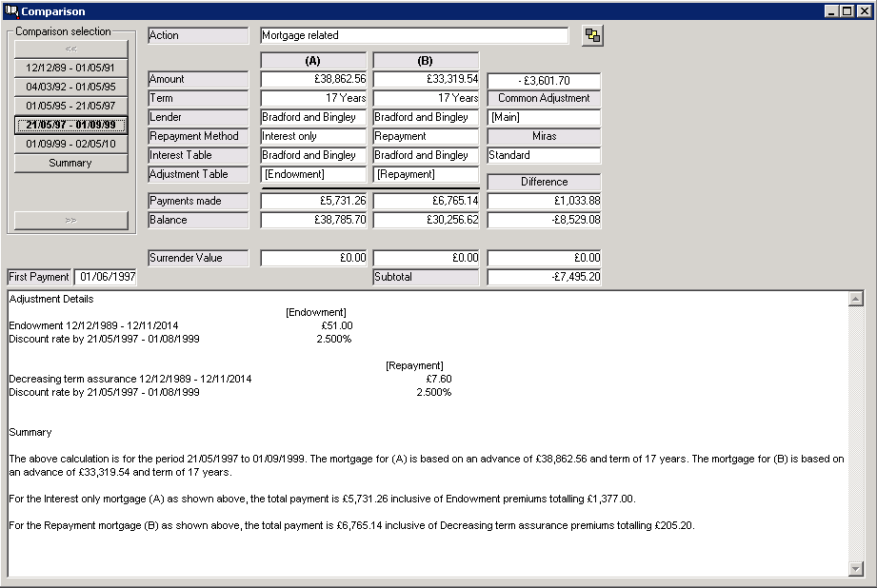The height and width of the screenshot is (588, 877).
Task: Click the column (B) header
Action: click(426, 60)
